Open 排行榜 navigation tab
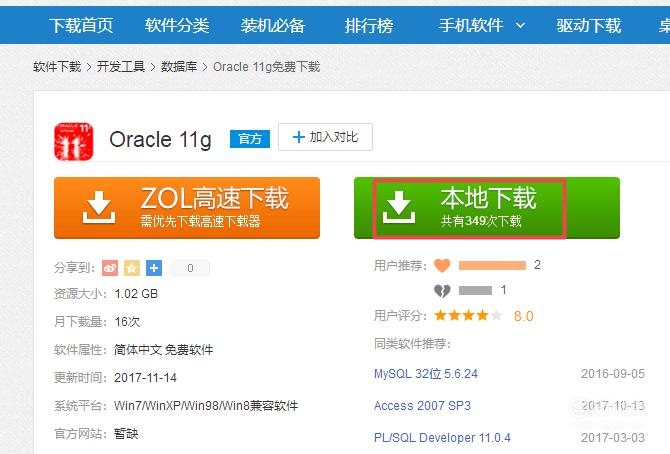 pos(369,26)
